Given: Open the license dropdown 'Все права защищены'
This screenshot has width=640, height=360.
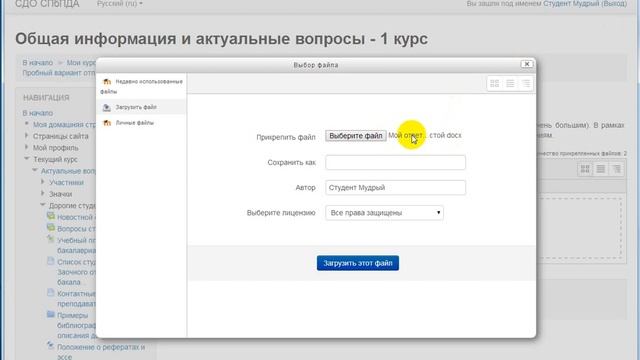Looking at the screenshot, I should tap(384, 213).
